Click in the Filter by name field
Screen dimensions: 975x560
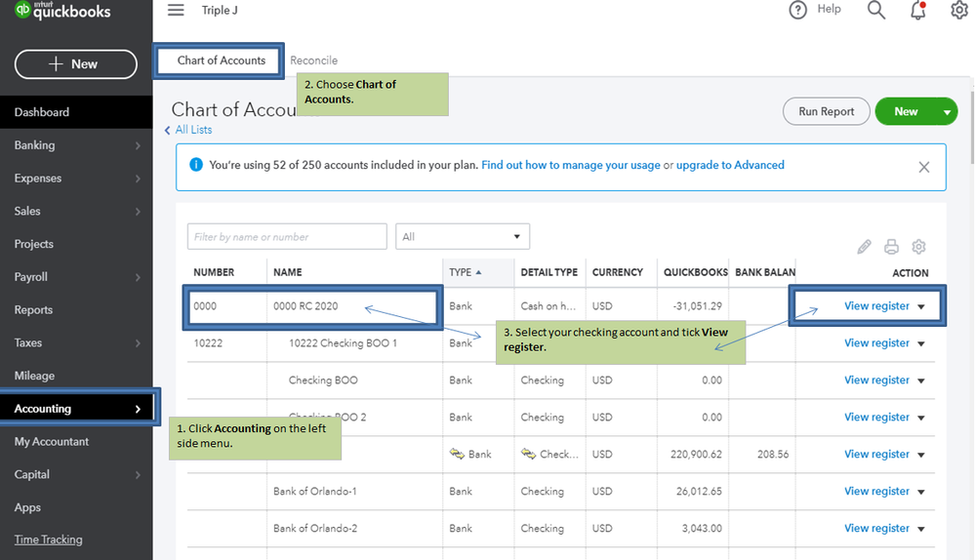[x=287, y=236]
